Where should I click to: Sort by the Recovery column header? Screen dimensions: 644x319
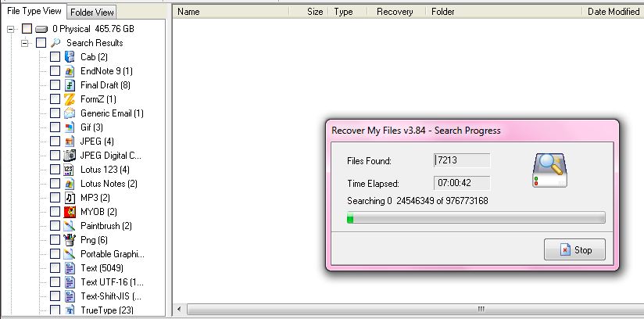click(395, 12)
